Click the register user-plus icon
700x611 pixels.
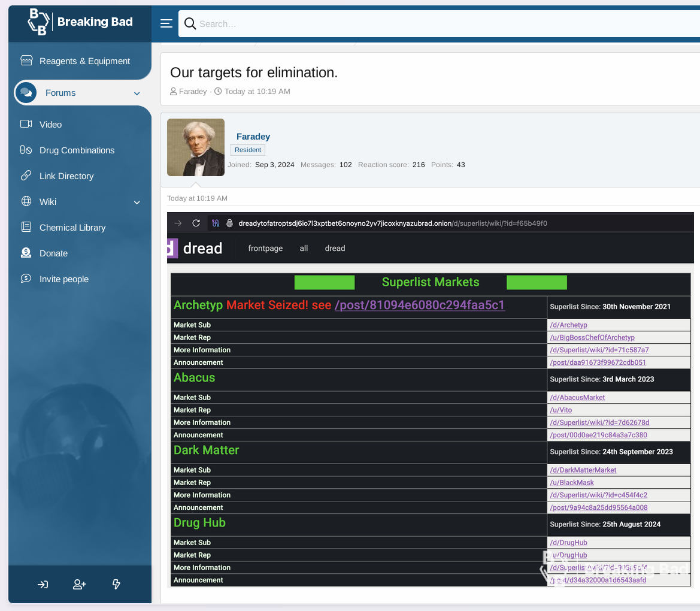(80, 584)
